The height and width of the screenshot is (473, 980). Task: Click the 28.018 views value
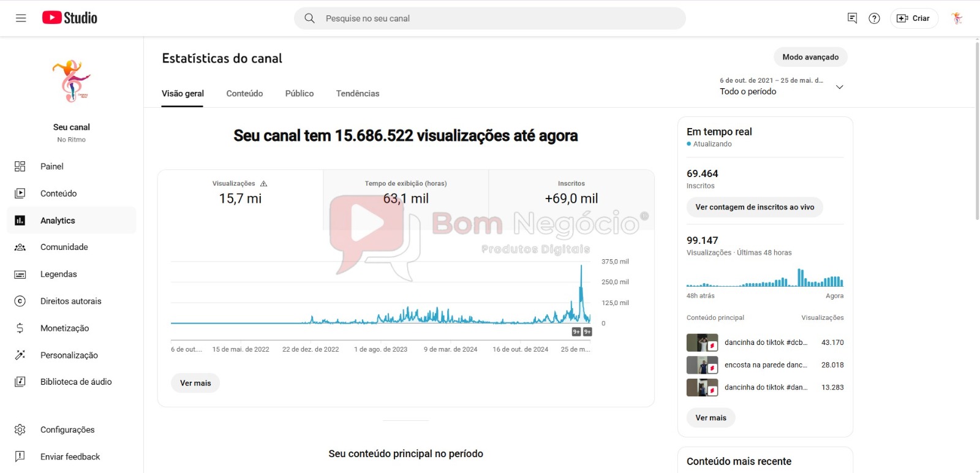coord(832,365)
